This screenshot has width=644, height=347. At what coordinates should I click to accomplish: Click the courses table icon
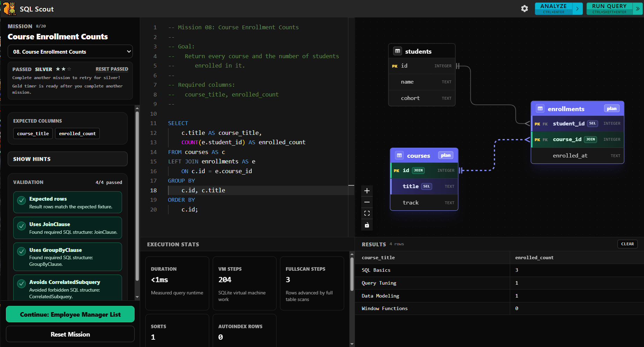[400, 155]
